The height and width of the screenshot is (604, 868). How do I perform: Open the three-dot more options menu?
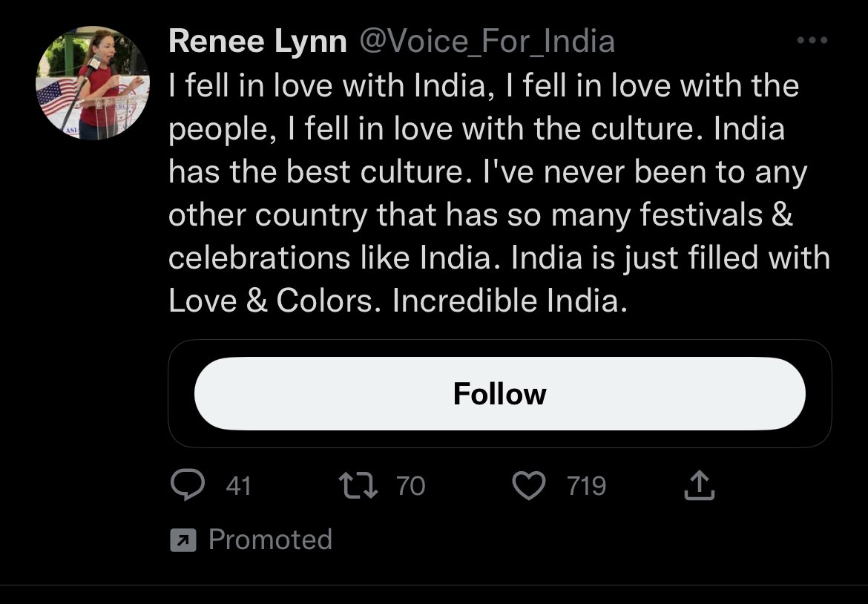pos(812,40)
